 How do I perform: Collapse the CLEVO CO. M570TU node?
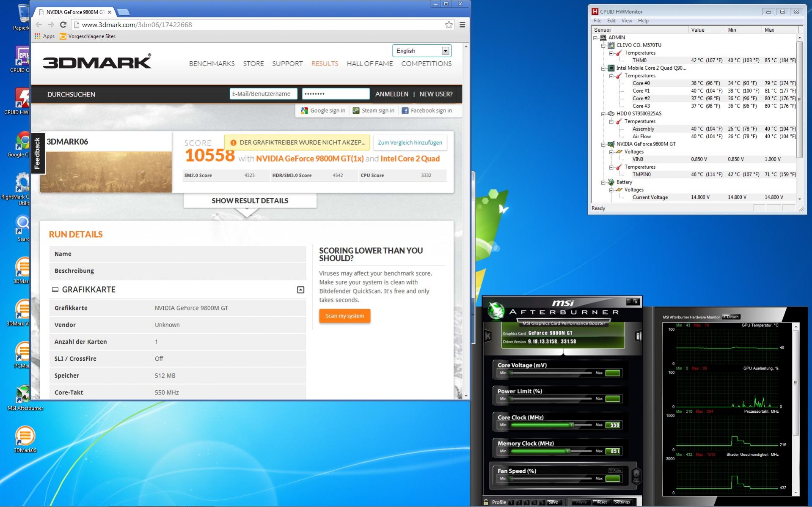(x=603, y=45)
